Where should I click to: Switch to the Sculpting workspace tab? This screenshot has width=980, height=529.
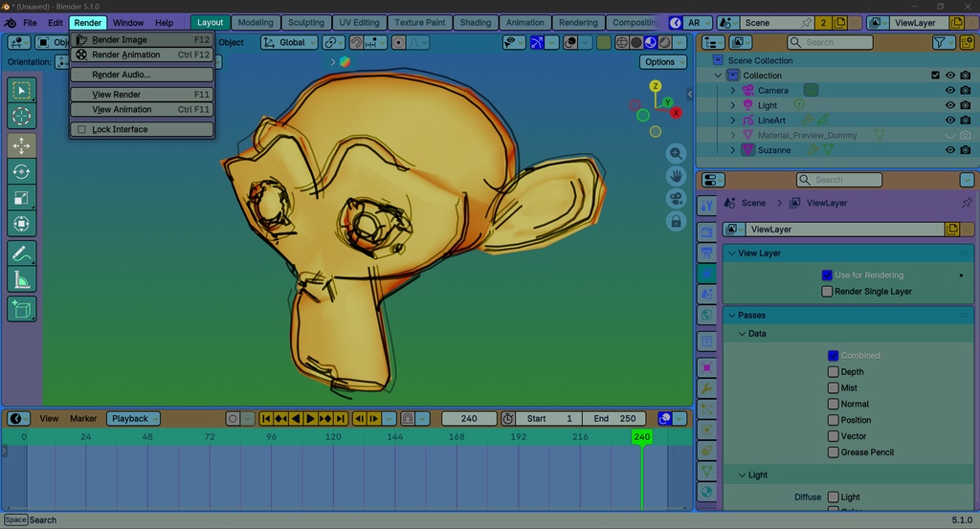click(x=306, y=23)
